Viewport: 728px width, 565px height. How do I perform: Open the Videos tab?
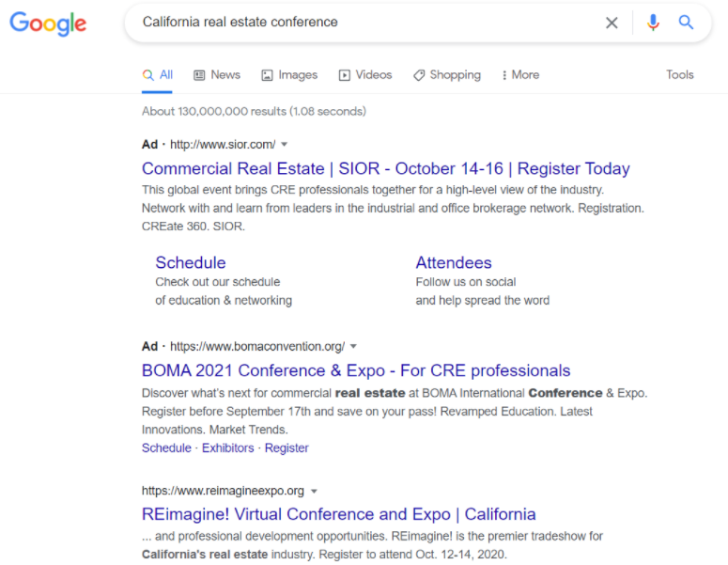(x=365, y=75)
